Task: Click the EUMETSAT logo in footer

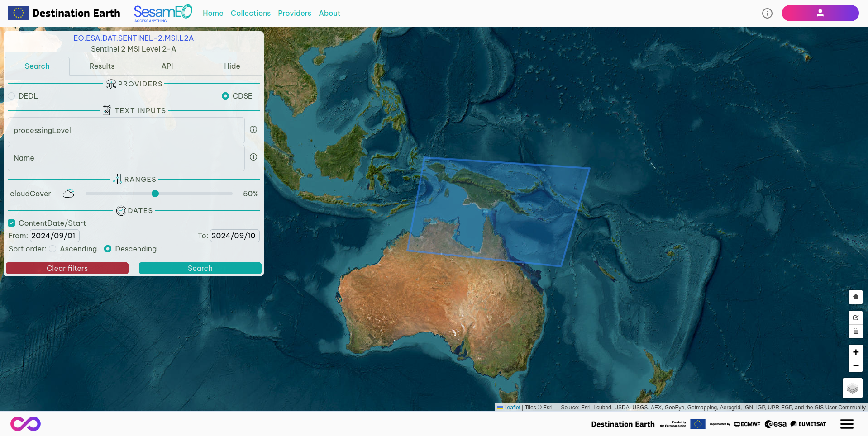Action: (x=808, y=424)
